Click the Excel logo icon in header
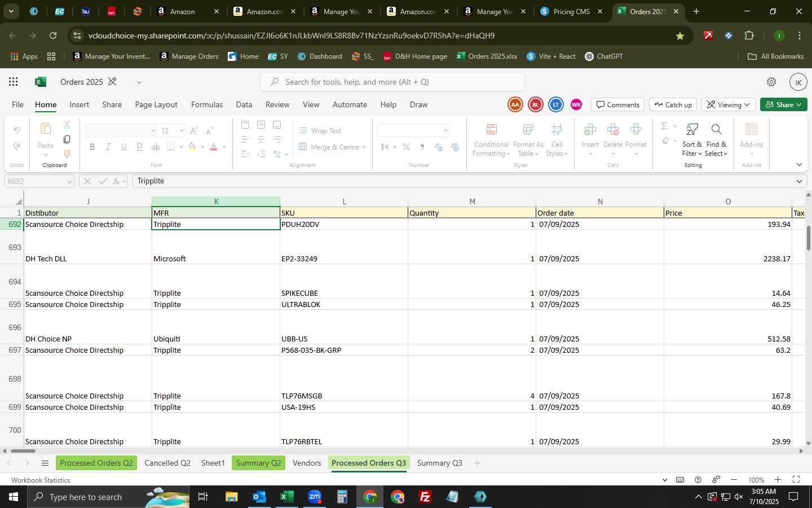812x508 pixels. [x=41, y=82]
